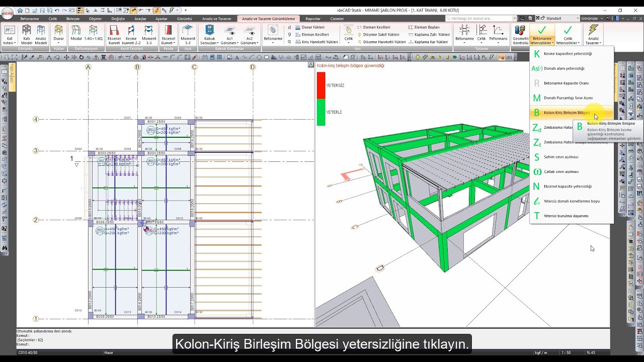The image size is (644, 362).
Task: Open Kabuk Sonuçları dropdown
Action: pos(209,35)
